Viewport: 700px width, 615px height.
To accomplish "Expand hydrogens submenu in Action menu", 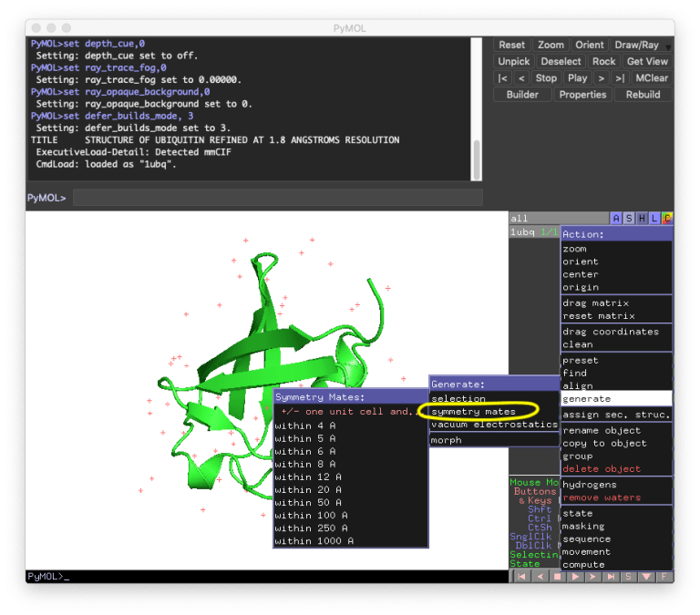I will coord(616,485).
